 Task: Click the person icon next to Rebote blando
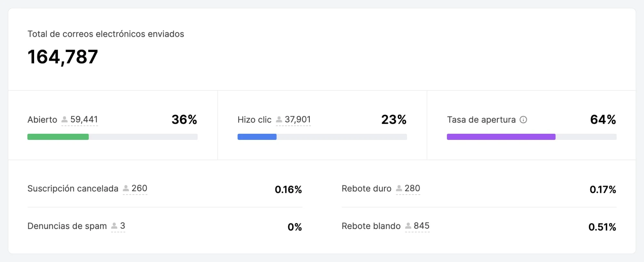pyautogui.click(x=408, y=225)
